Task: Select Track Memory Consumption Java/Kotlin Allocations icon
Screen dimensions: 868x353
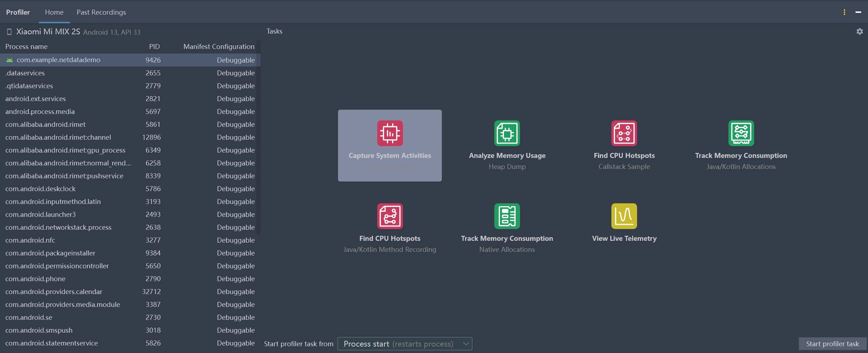Action: [741, 133]
